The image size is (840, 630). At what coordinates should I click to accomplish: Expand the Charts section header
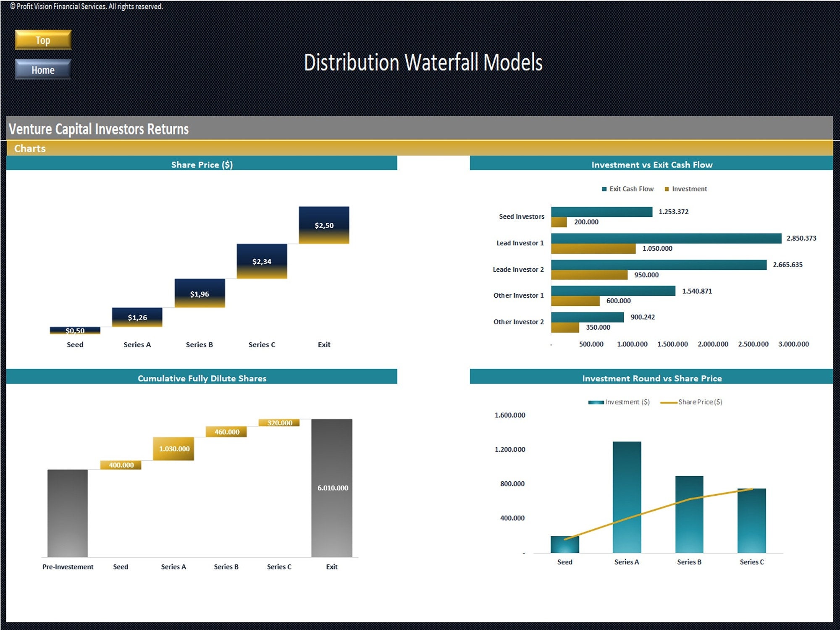[x=29, y=148]
